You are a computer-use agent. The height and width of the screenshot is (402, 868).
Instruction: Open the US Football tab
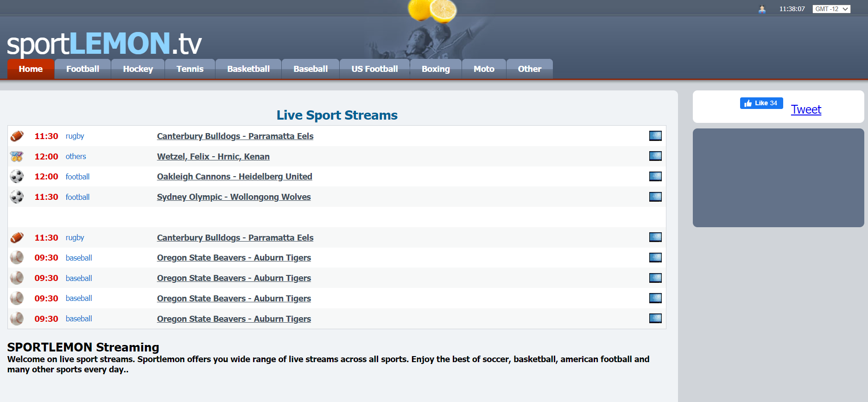(374, 69)
